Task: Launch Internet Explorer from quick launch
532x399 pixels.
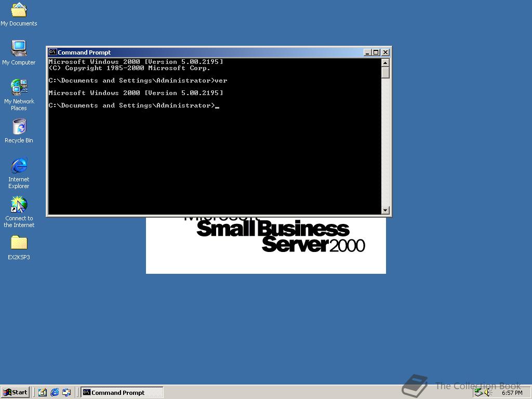Action: pos(55,393)
